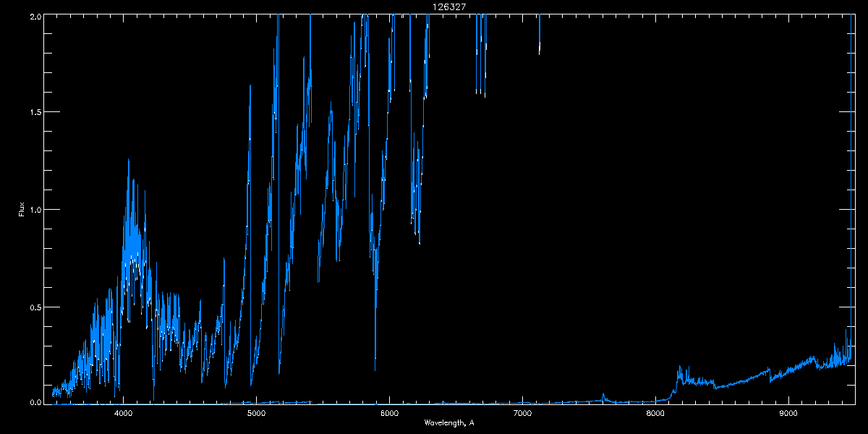Click the small emission bump near 7600 angstroms

coord(603,395)
